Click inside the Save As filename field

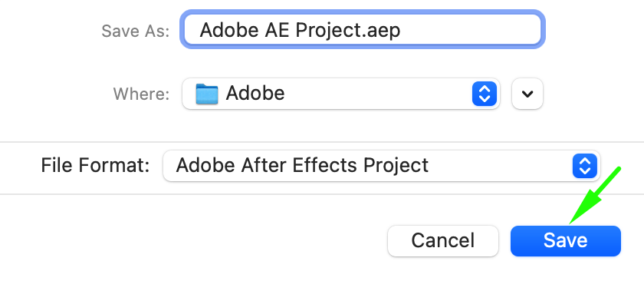363,30
